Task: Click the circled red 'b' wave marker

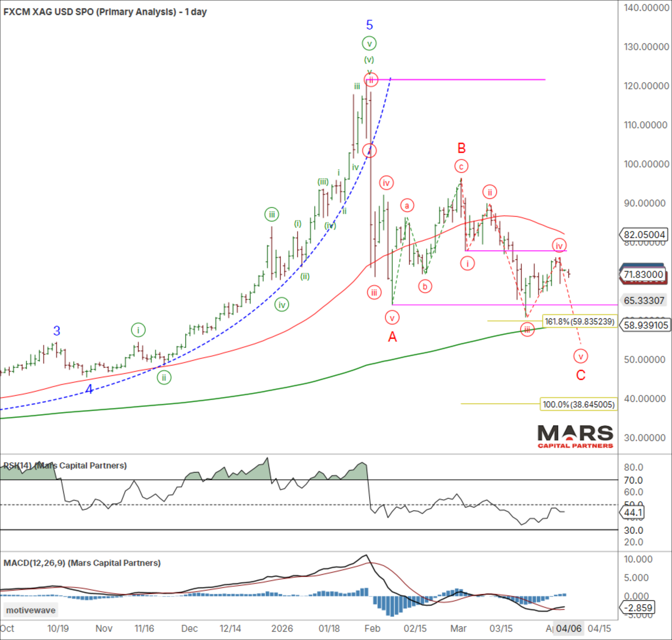Action: click(425, 286)
